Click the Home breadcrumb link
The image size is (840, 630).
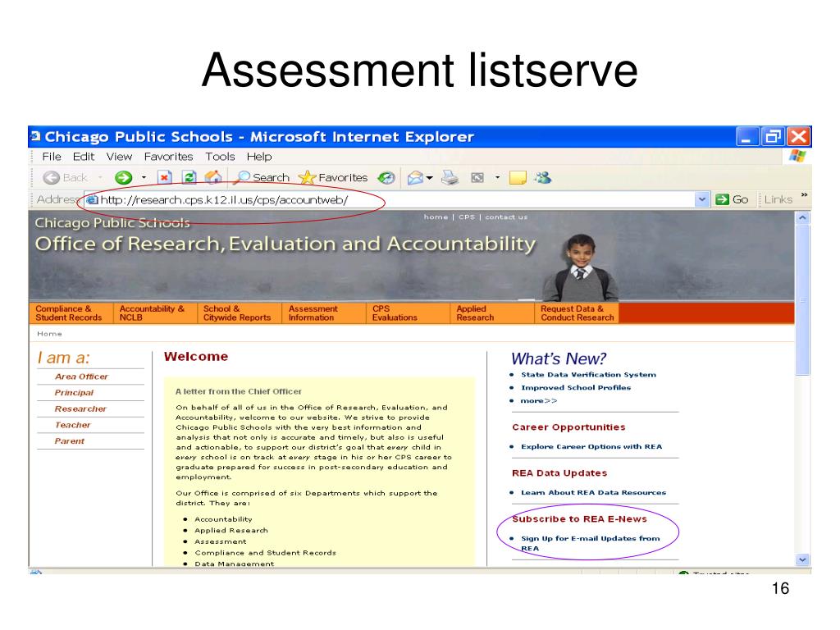pyautogui.click(x=49, y=334)
